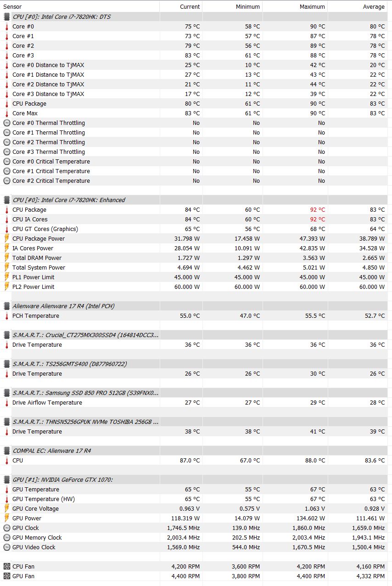Click the thermometer icon beside Core #3 Distance to TjMAX
This screenshot has height=586, width=392.
tap(7, 94)
